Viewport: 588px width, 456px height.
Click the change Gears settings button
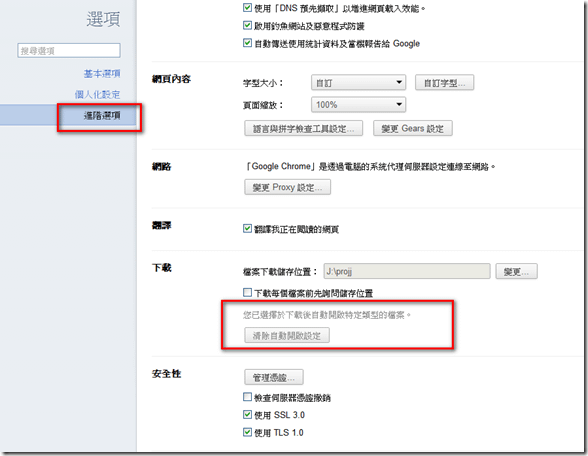tap(412, 128)
